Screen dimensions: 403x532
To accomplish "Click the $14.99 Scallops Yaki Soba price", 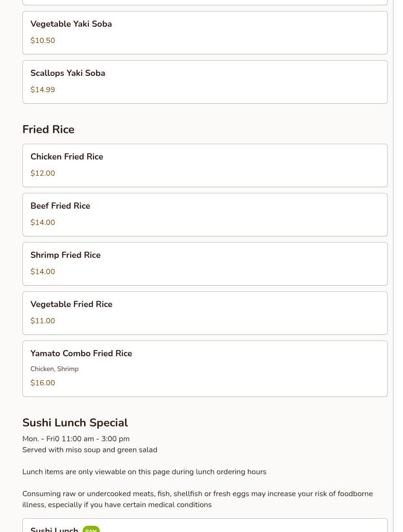I will pyautogui.click(x=43, y=90).
